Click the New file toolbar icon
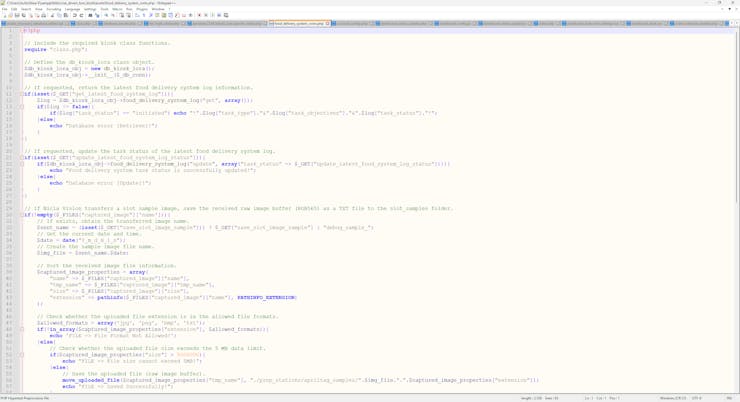 4,15
